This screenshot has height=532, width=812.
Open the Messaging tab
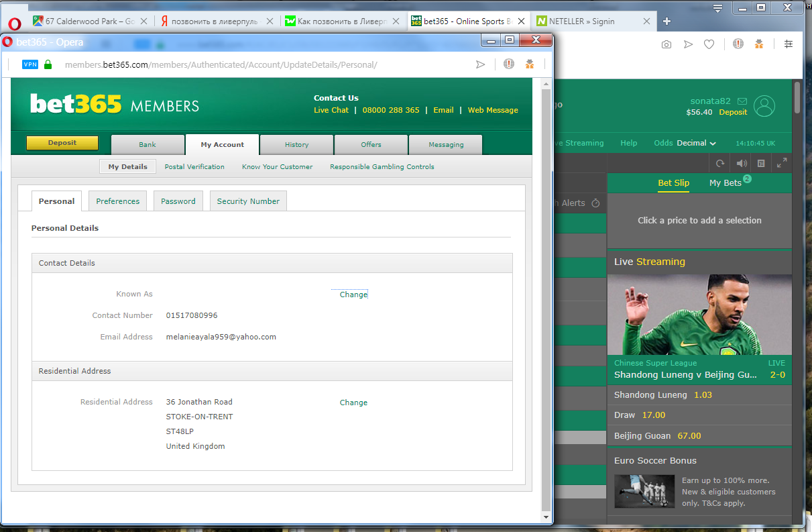click(x=446, y=145)
